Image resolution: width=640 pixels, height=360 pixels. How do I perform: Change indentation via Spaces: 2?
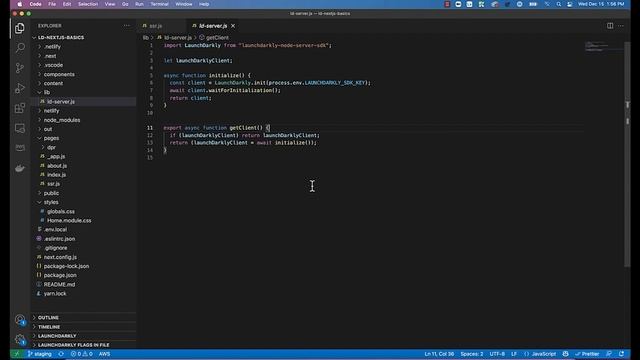coord(471,354)
